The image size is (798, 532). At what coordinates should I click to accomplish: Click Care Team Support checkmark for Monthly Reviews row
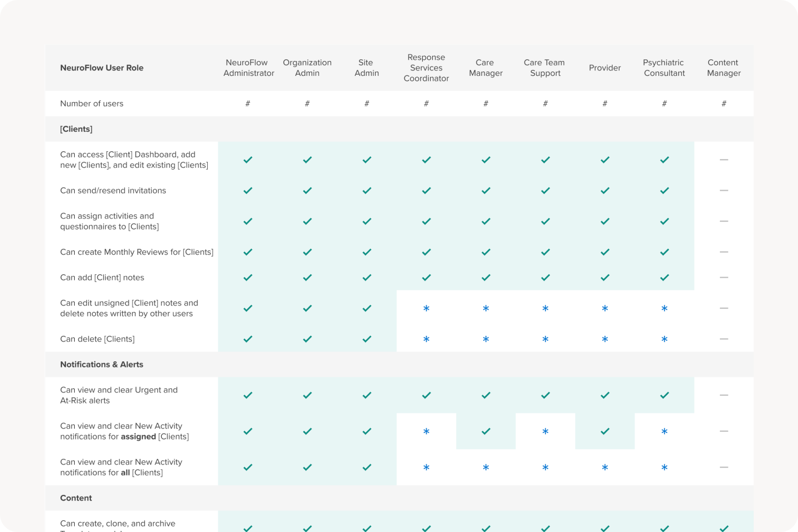(x=545, y=252)
